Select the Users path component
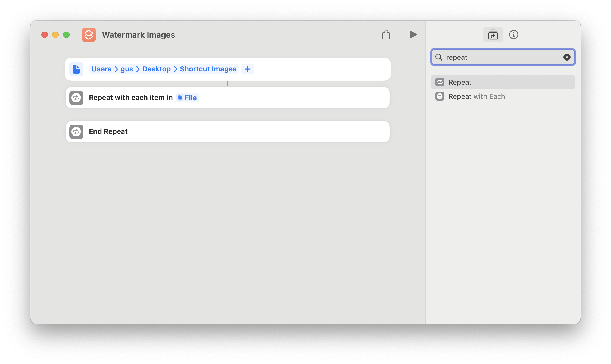This screenshot has width=611, height=364. 101,69
